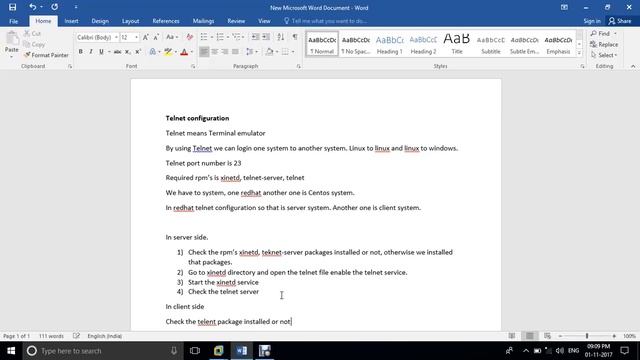
Task: Switch to the Design tab
Action: (100, 21)
